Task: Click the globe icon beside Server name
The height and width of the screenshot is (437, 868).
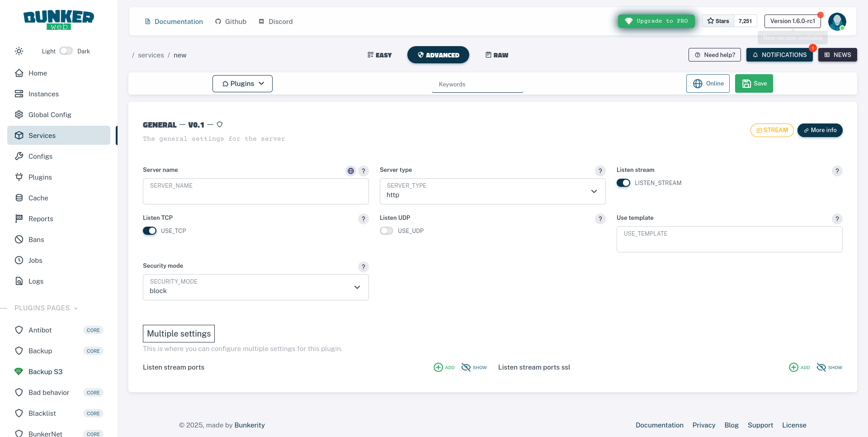Action: pyautogui.click(x=351, y=171)
